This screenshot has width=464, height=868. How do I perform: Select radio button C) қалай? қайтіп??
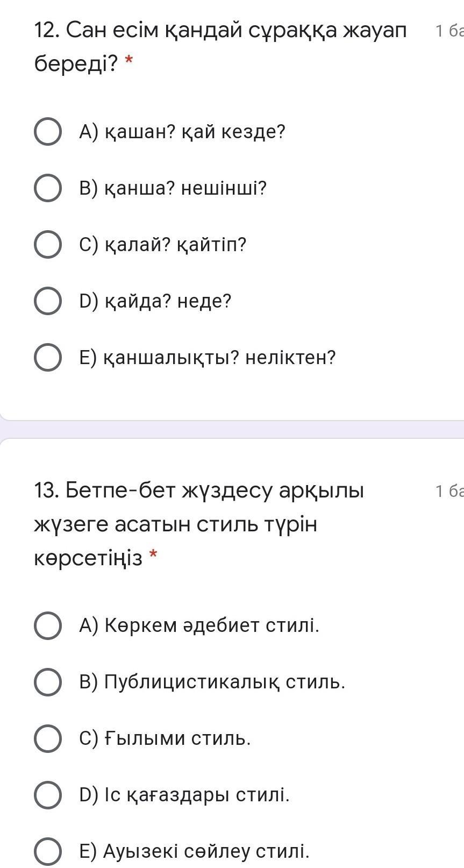(x=47, y=245)
